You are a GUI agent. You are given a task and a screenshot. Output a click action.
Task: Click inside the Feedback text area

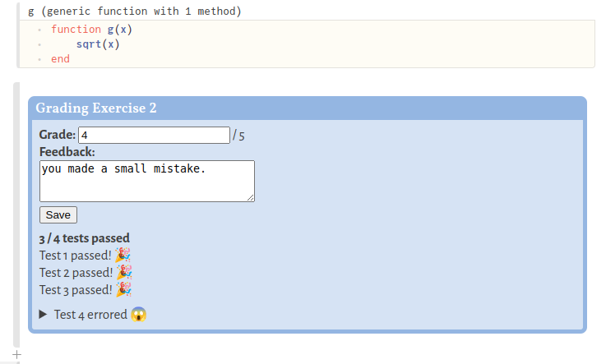coord(147,181)
